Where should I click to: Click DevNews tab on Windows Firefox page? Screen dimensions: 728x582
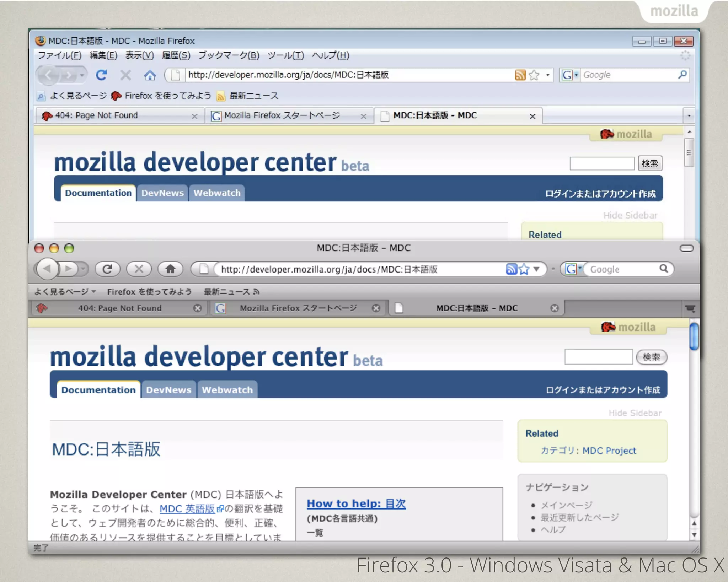coord(162,193)
